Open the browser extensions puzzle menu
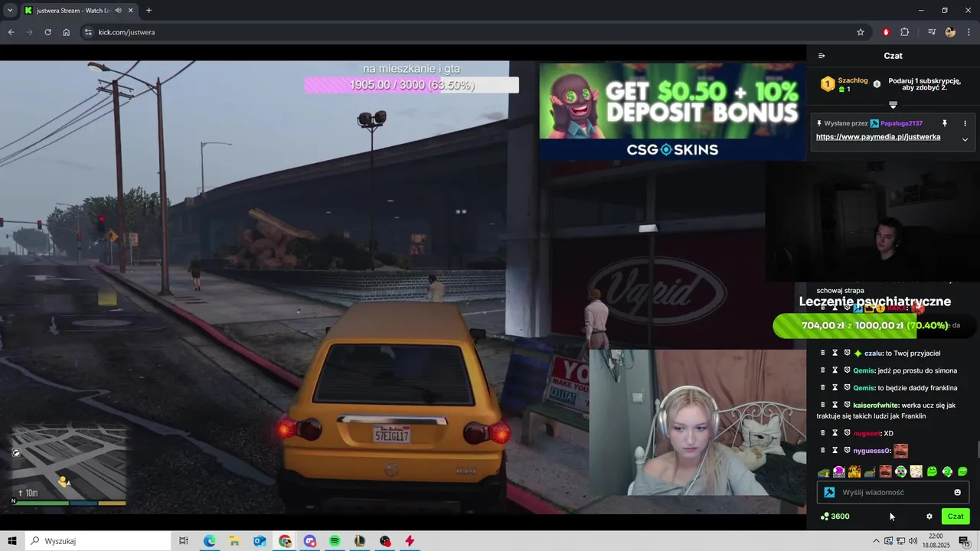Screen dimensions: 980x551 click(x=905, y=32)
